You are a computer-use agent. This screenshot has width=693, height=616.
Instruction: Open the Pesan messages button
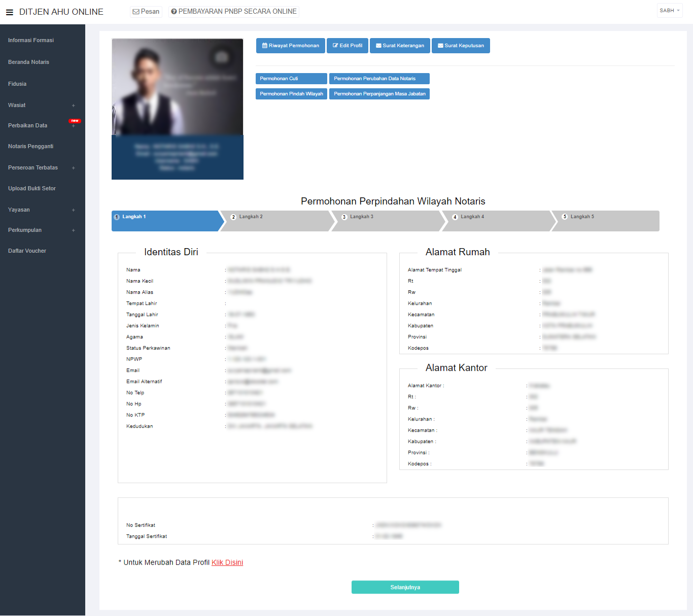146,12
